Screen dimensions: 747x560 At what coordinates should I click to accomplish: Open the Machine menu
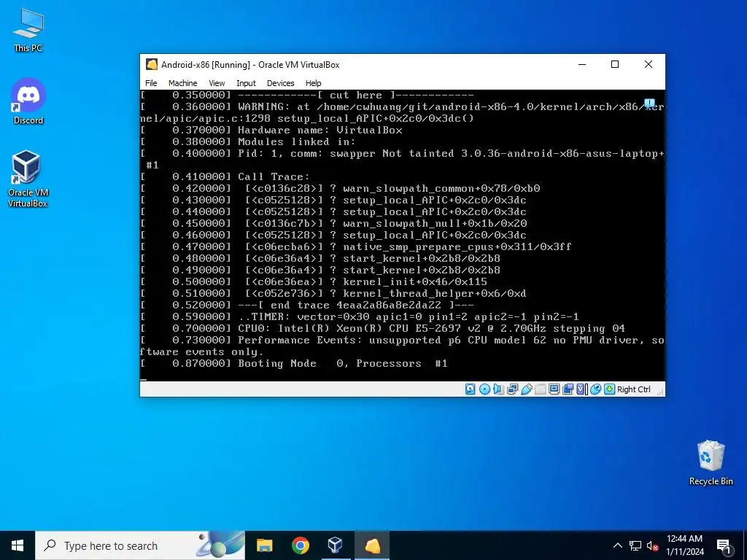182,83
